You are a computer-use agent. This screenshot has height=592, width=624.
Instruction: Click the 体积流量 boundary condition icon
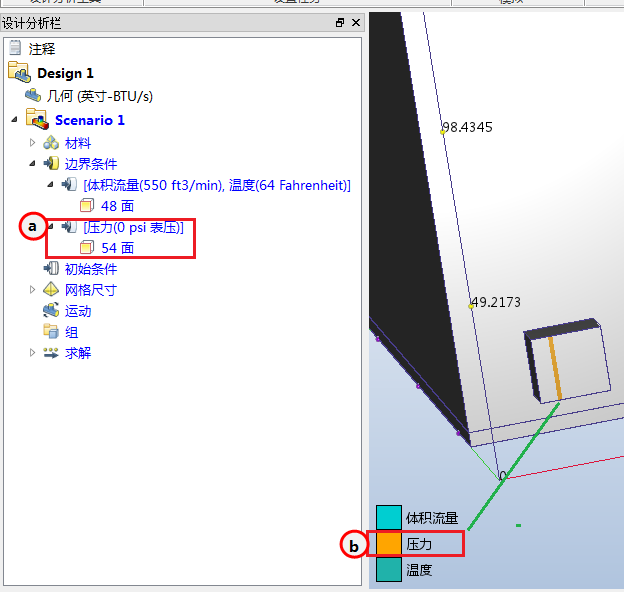pos(69,185)
